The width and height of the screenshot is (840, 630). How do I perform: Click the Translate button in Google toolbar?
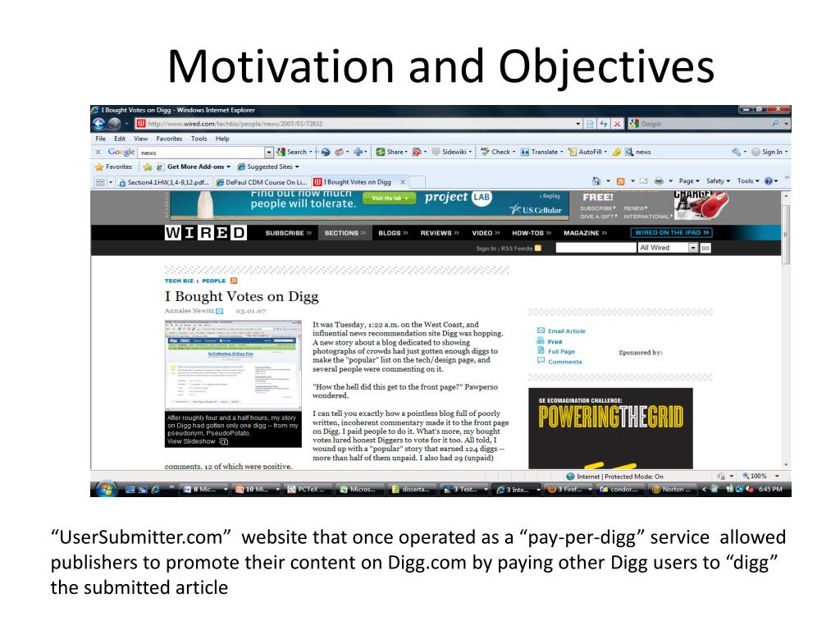[x=541, y=152]
